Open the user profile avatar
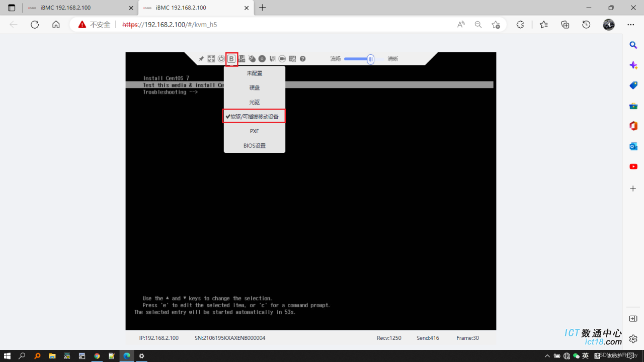This screenshot has height=362, width=644. (609, 24)
